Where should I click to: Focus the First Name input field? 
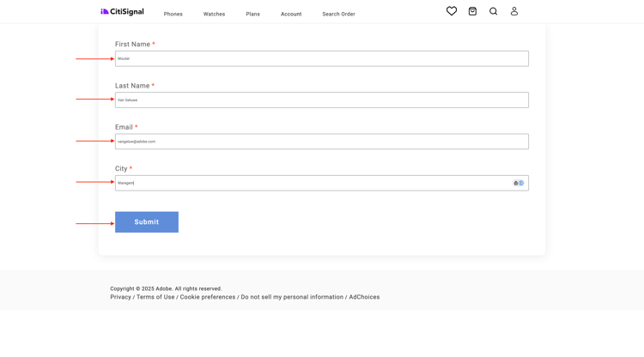pos(322,58)
